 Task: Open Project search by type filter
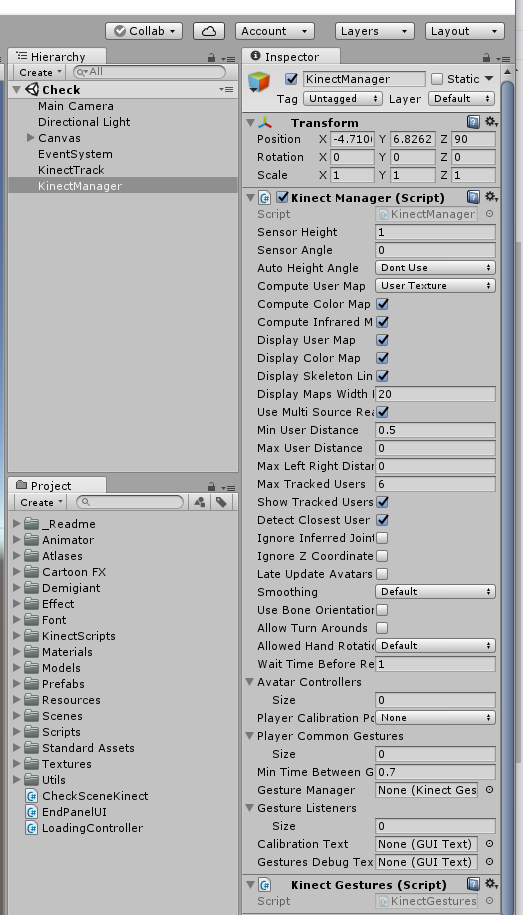(x=200, y=502)
